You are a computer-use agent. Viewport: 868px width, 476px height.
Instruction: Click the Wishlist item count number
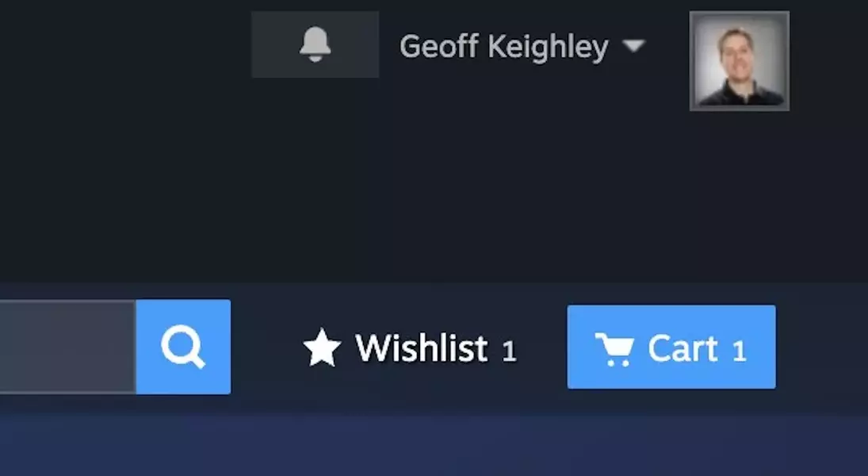pos(509,351)
